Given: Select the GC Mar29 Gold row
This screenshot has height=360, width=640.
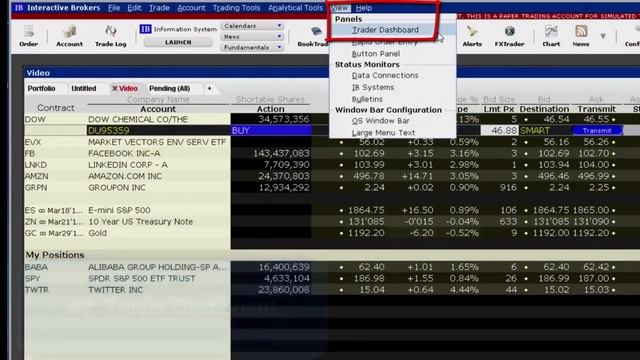Looking at the screenshot, I should point(53,233).
